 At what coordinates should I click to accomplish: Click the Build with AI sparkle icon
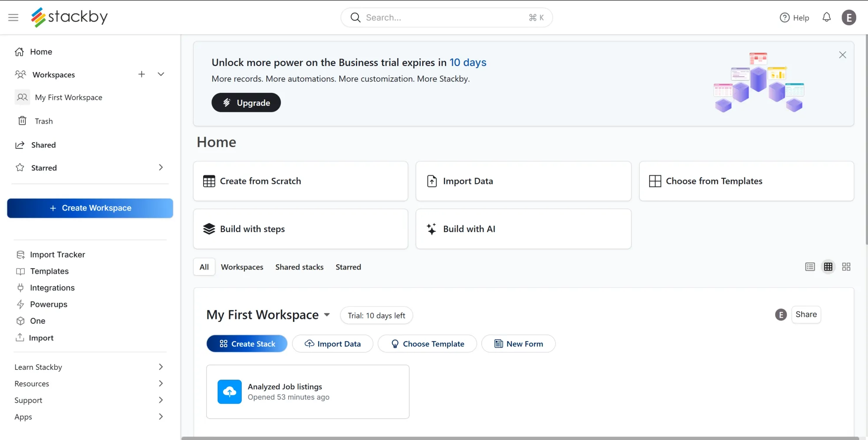click(x=431, y=229)
